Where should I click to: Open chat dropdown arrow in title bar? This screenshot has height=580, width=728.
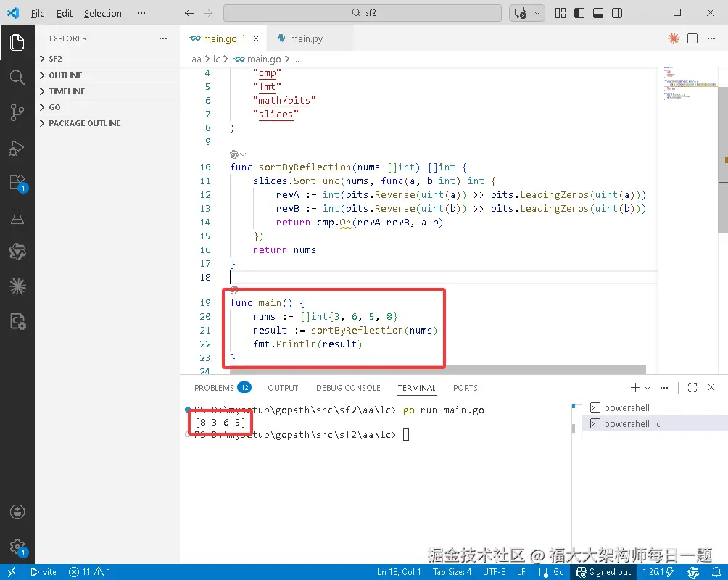click(537, 13)
